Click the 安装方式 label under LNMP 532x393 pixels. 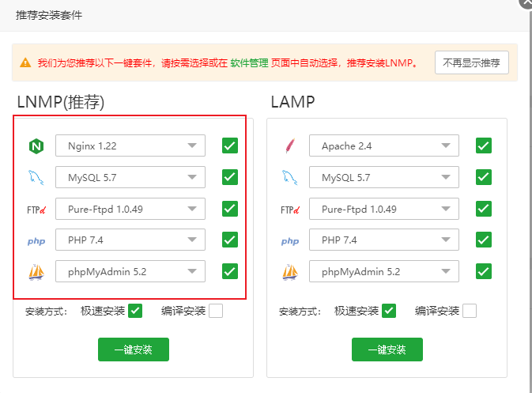pyautogui.click(x=46, y=312)
